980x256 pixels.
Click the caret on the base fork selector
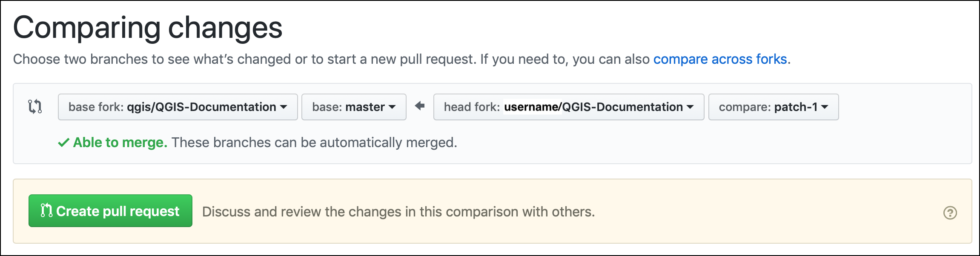coord(285,107)
